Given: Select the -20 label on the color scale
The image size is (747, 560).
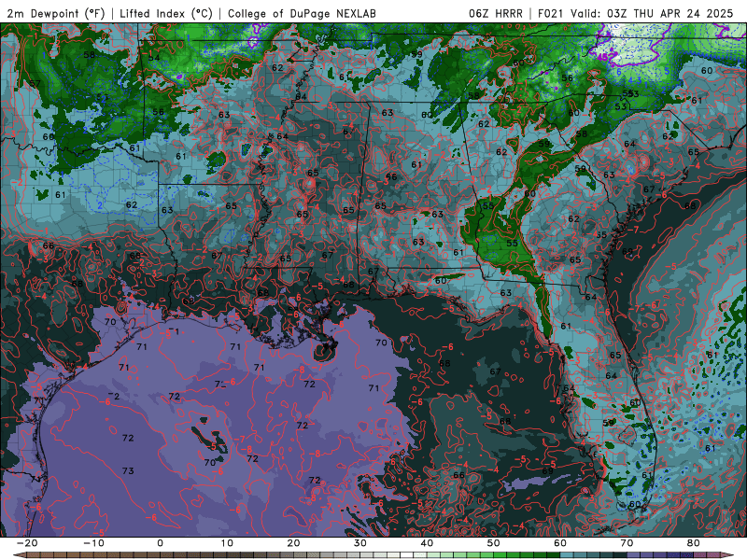Looking at the screenshot, I should pos(27,543).
